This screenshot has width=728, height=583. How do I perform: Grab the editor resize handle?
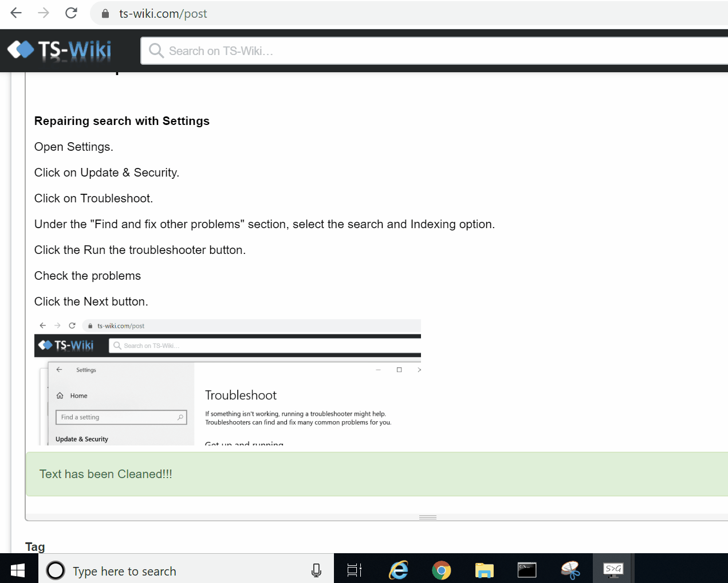[x=428, y=517]
